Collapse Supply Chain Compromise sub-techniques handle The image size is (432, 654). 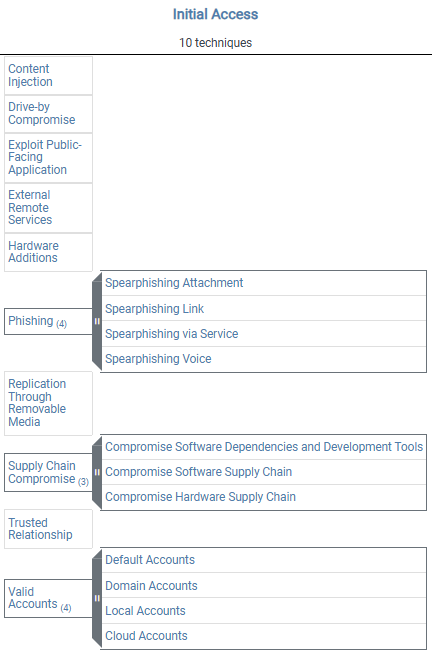(x=97, y=472)
